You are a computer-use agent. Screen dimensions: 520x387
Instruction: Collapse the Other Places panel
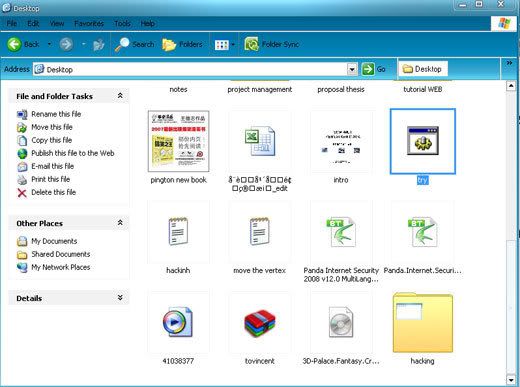coord(120,223)
